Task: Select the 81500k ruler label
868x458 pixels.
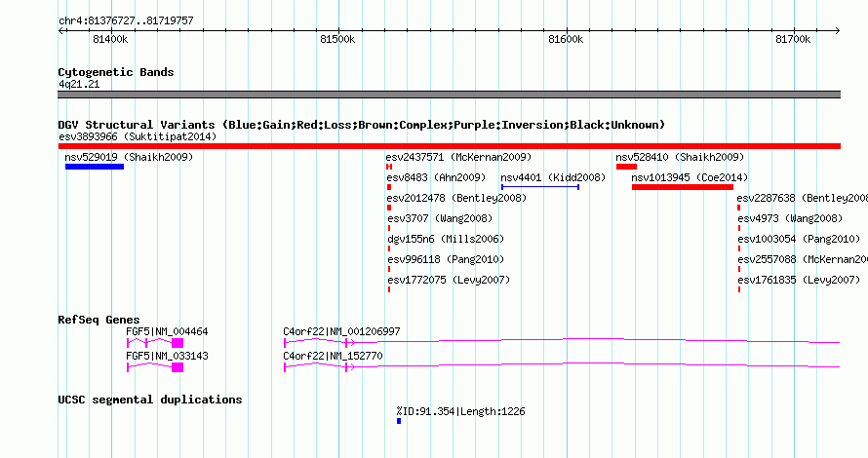Action: coord(337,39)
